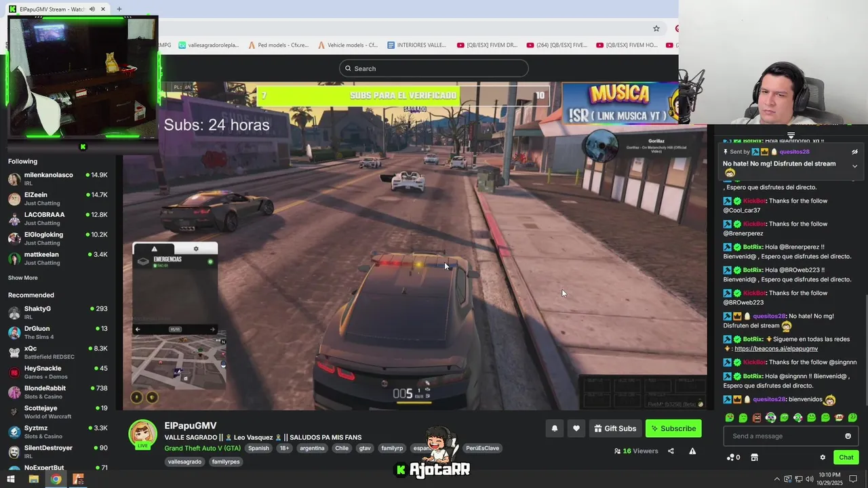868x488 pixels.
Task: Open [QB/ESX] FIVEM HO bookmark
Action: click(627, 45)
